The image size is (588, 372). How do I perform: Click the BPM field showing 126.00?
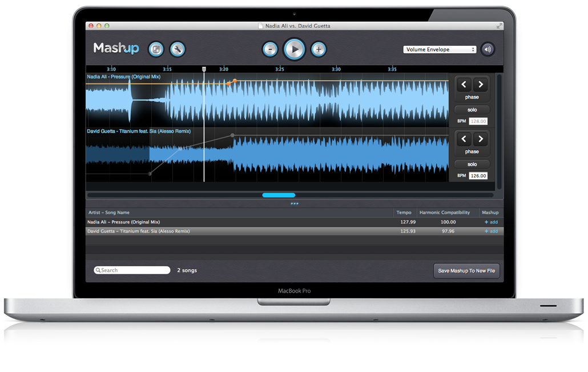point(478,175)
